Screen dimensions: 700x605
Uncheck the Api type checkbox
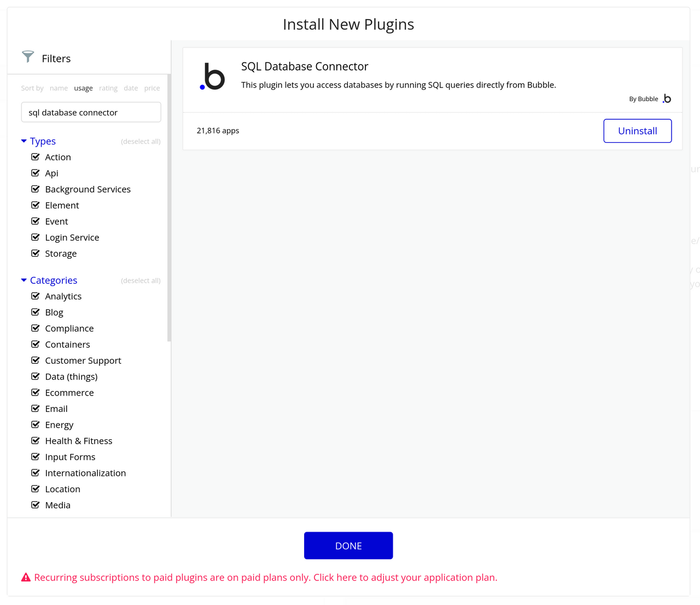coord(36,173)
